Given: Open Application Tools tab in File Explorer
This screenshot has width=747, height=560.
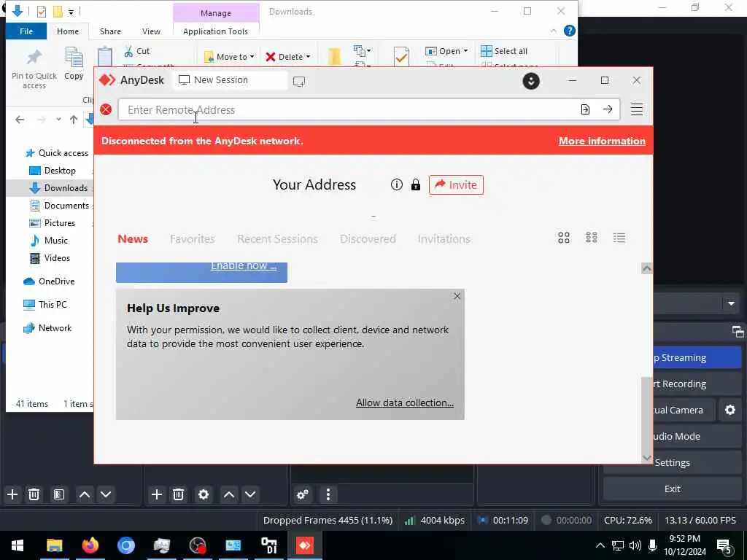Looking at the screenshot, I should (x=215, y=31).
